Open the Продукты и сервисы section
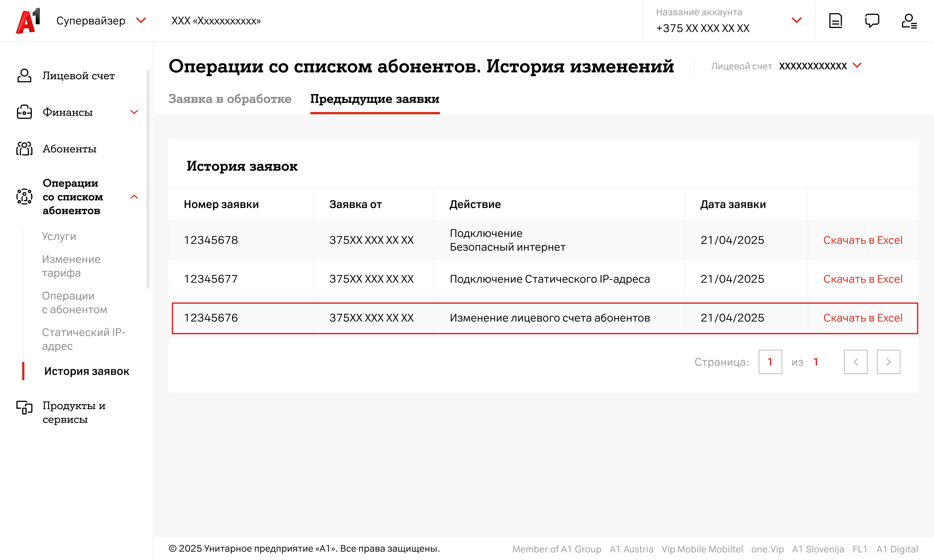The width and height of the screenshot is (934, 560). click(74, 412)
